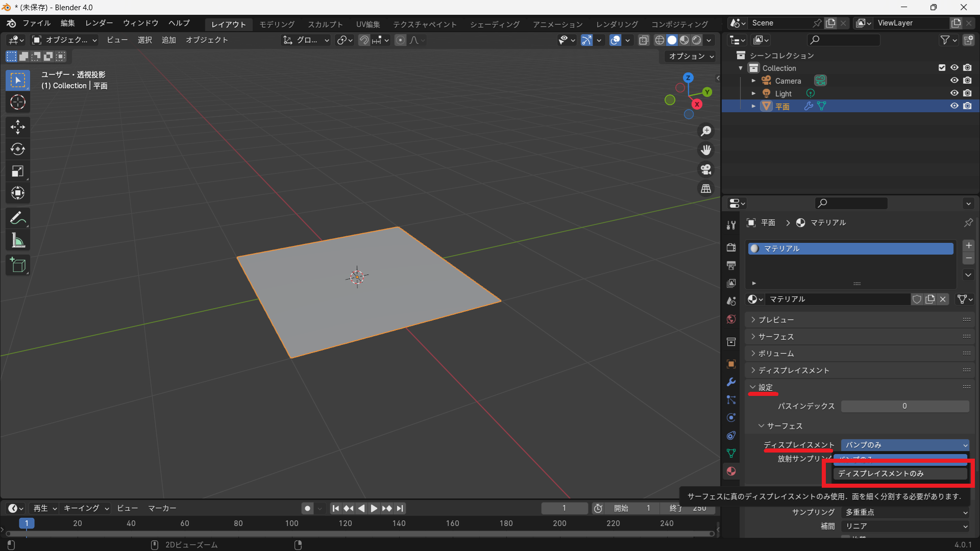Hide the Camera object in the viewport
The height and width of the screenshot is (551, 980).
click(954, 81)
